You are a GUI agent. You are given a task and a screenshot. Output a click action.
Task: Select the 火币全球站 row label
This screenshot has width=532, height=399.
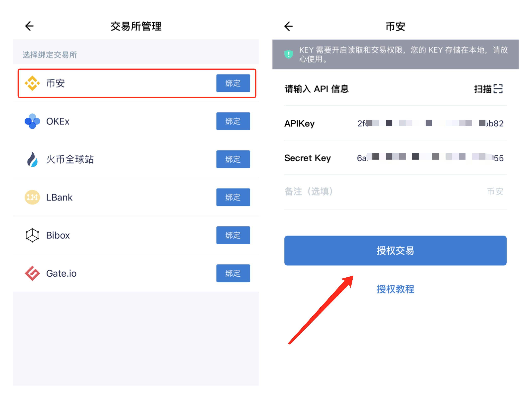click(70, 159)
